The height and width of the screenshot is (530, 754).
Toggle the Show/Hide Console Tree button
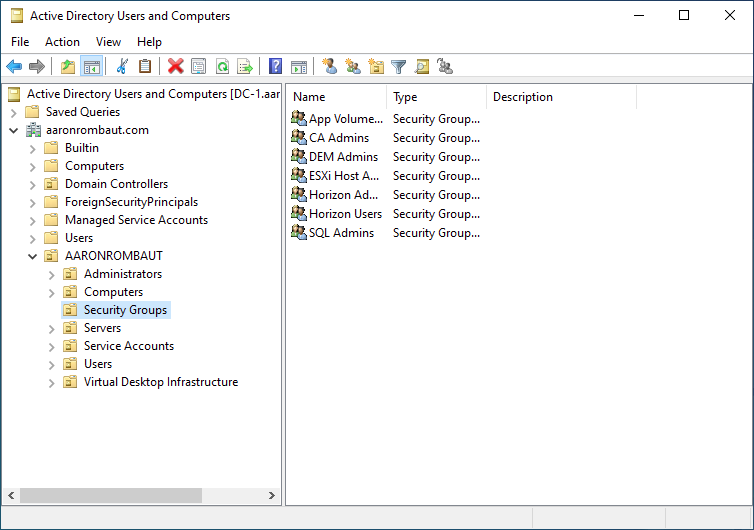pos(91,67)
